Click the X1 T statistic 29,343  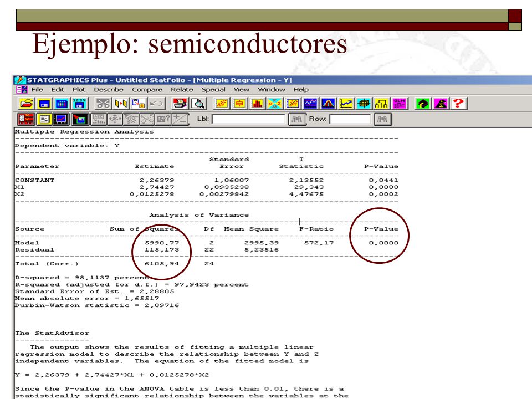tap(309, 187)
